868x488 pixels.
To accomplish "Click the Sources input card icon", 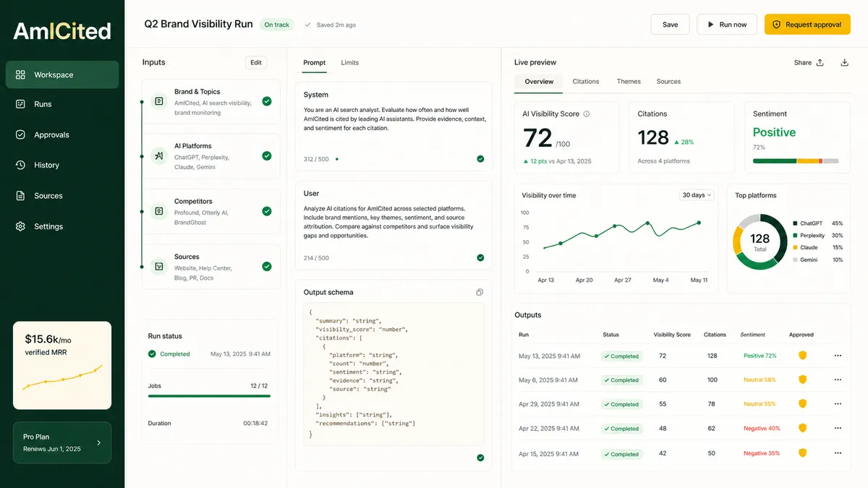I will tap(159, 267).
